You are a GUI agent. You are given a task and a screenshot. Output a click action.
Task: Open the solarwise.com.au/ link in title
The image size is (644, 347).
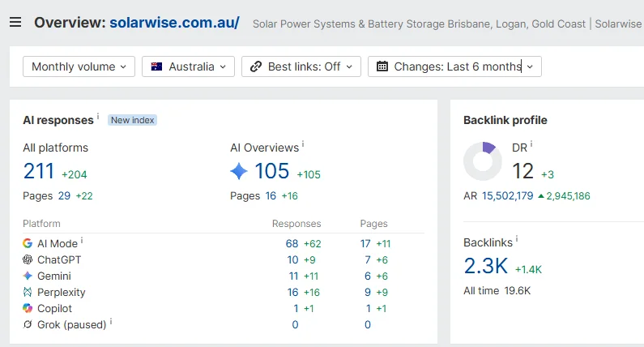[x=174, y=22]
